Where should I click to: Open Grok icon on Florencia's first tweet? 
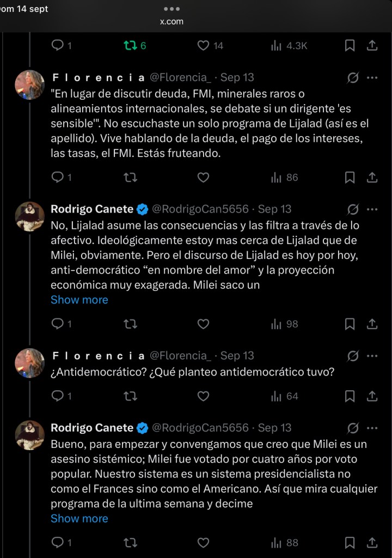click(353, 78)
